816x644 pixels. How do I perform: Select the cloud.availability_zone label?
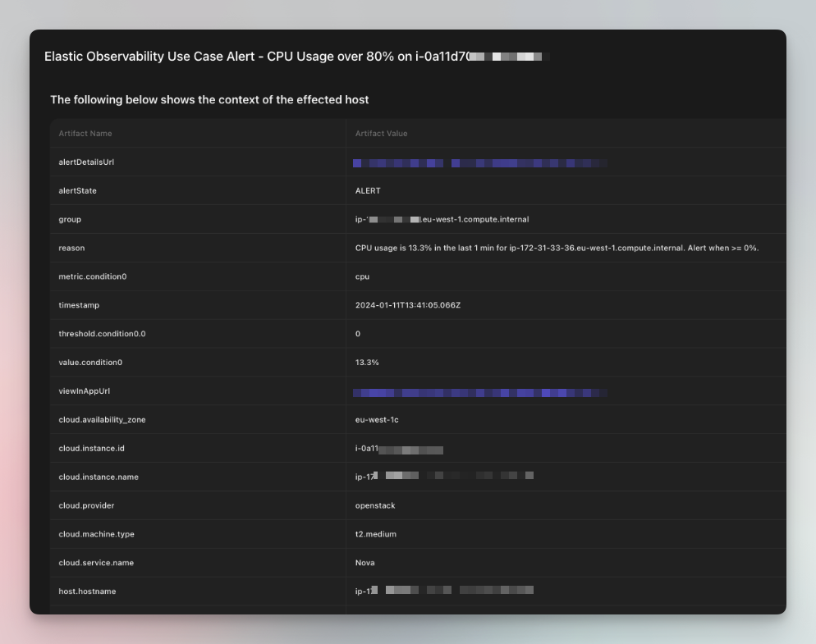102,420
